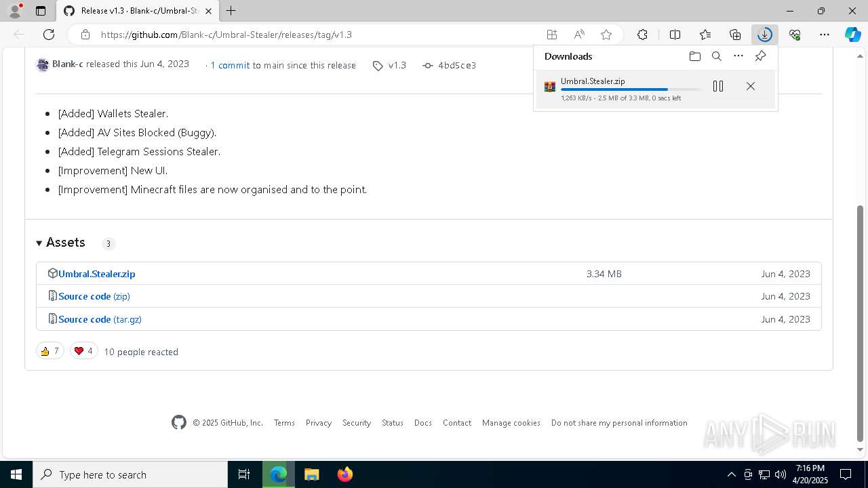Viewport: 868px width, 488px height.
Task: Open Edge Settings and more menu
Action: pos(825,35)
